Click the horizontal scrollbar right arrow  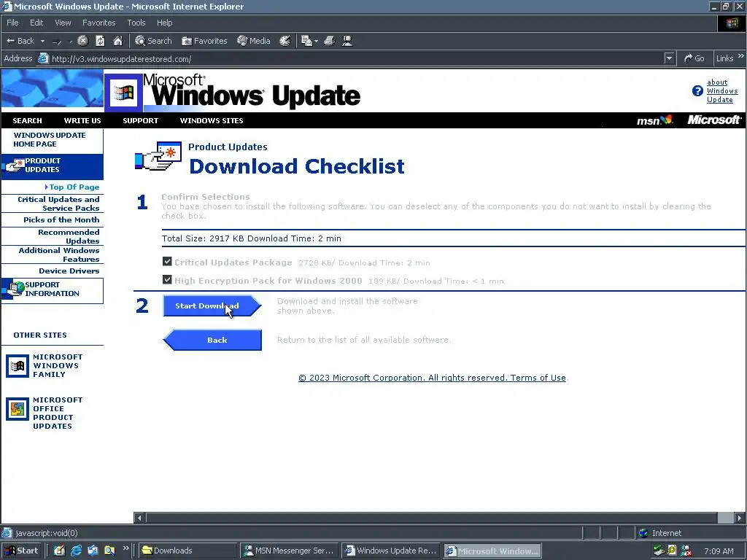pos(740,518)
